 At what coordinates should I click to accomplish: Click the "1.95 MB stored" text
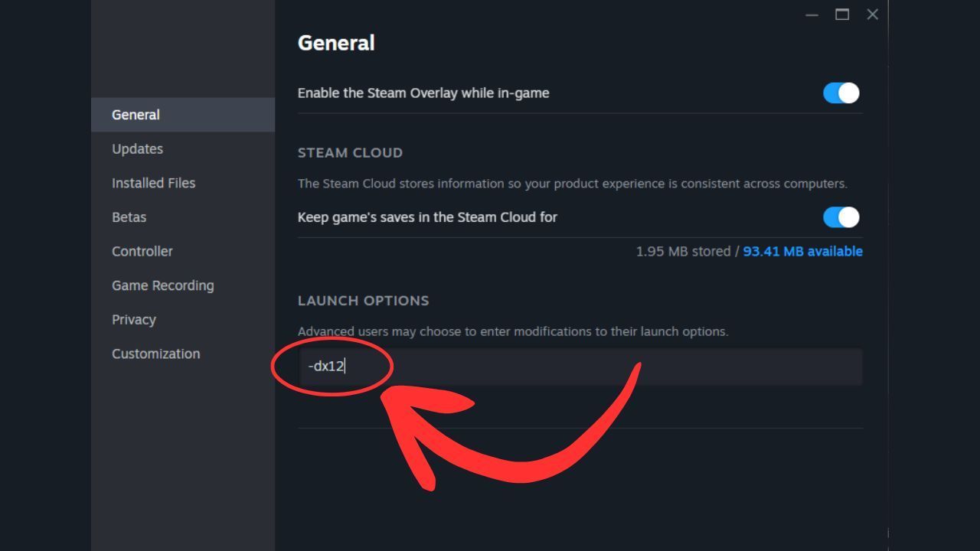pyautogui.click(x=683, y=252)
